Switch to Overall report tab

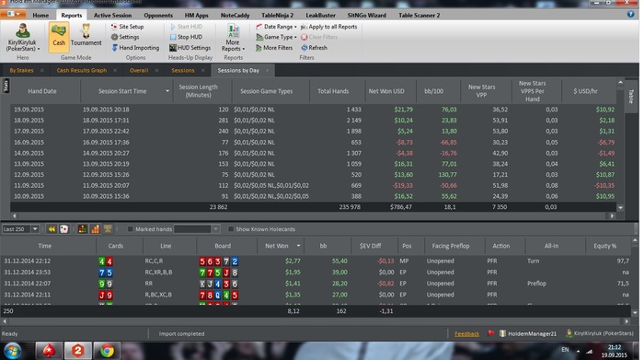tap(139, 70)
